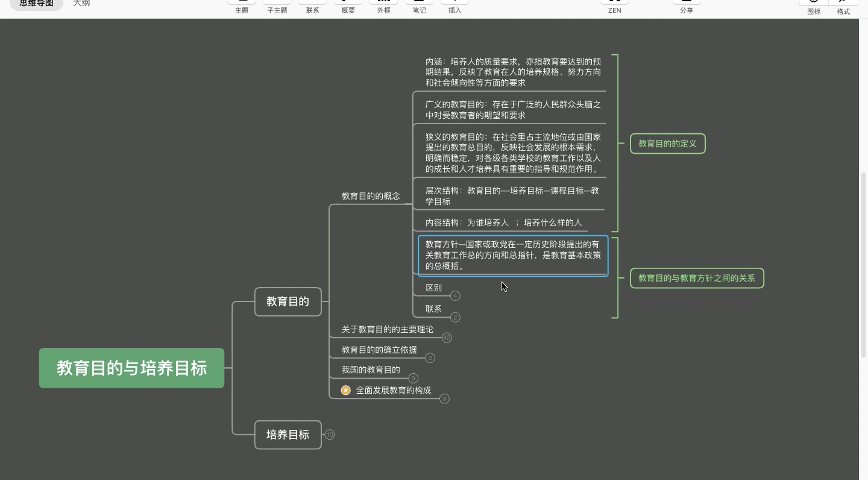Expand 我国的教育目的 count bubble

click(414, 379)
